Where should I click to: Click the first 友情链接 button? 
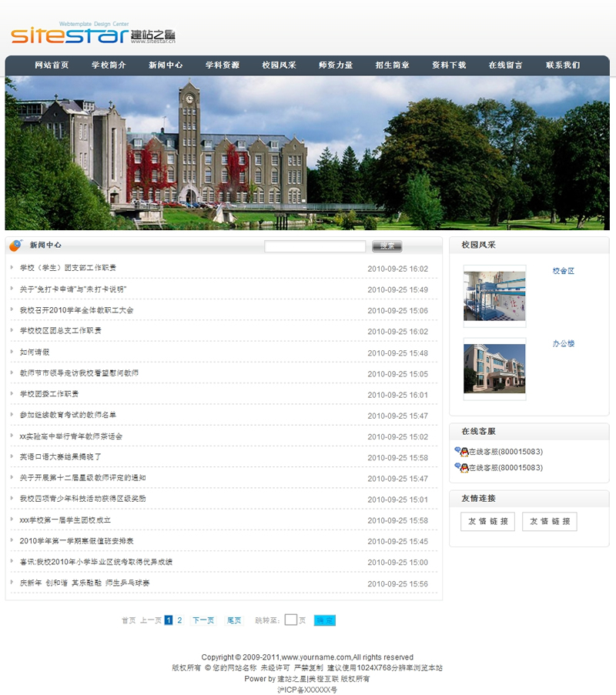[x=487, y=521]
